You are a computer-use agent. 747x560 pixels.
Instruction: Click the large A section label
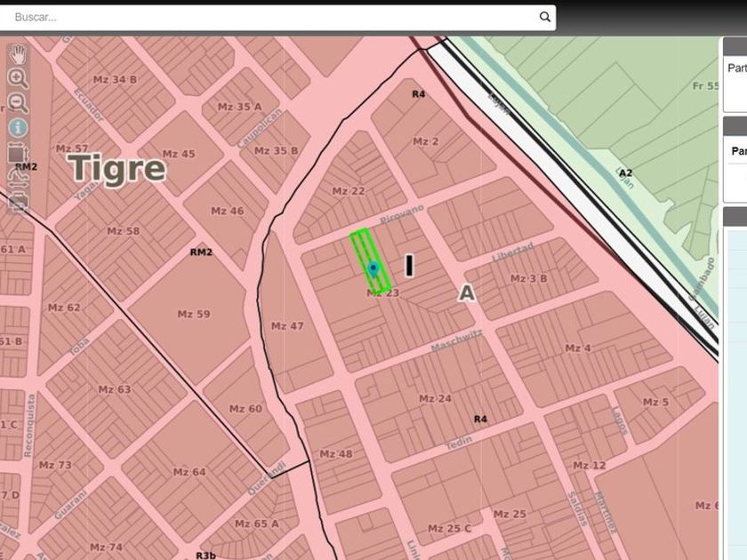click(467, 292)
